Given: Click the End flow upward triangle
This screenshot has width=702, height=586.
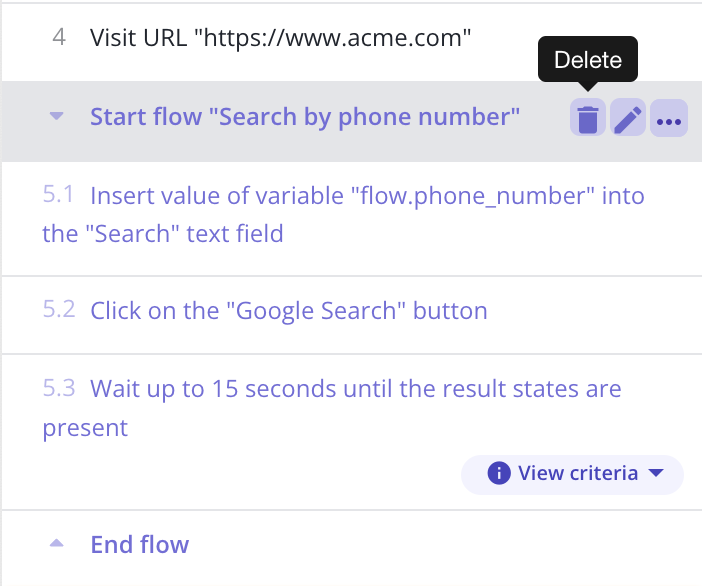Looking at the screenshot, I should click(57, 544).
